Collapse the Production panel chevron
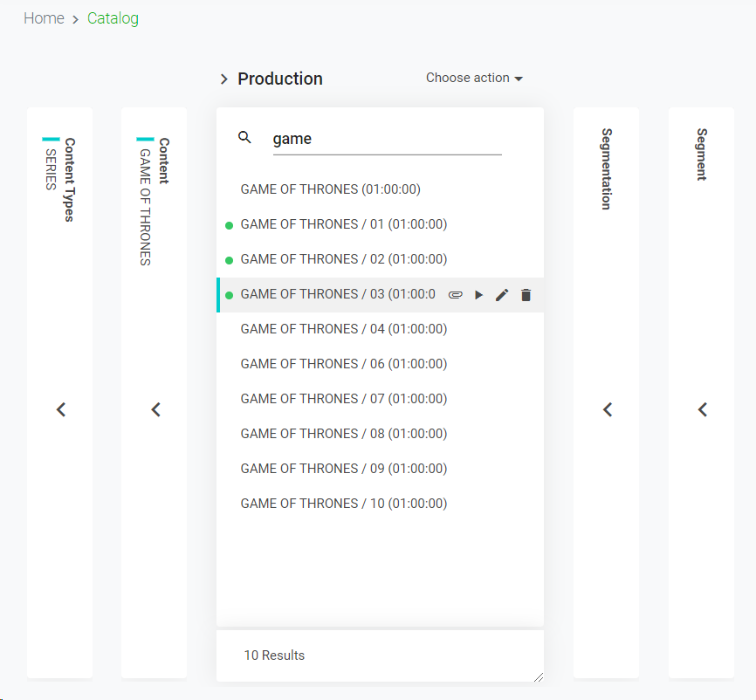The height and width of the screenshot is (700, 756). (x=224, y=79)
